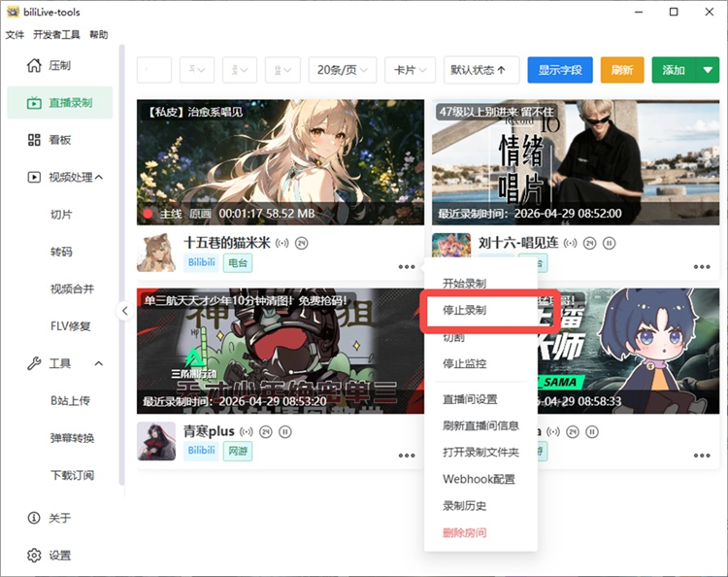
Task: Click live-status broadcast icon beside 青寒plus
Action: pos(247,431)
